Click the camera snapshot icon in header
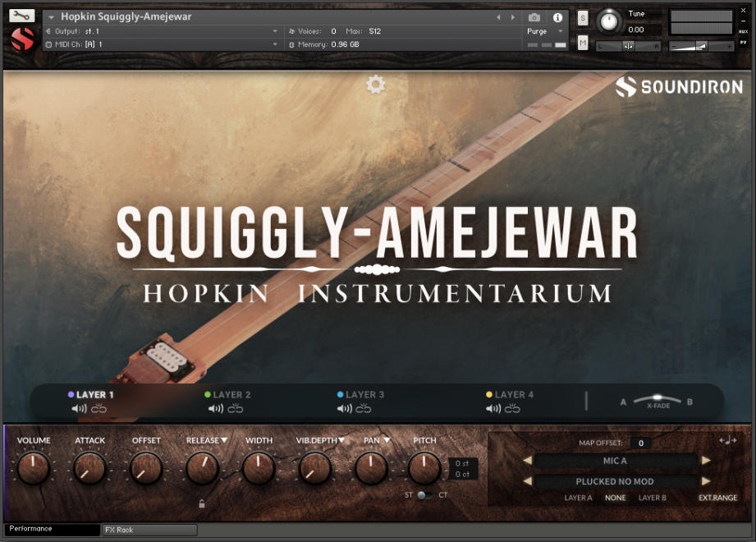The image size is (756, 542). point(534,16)
